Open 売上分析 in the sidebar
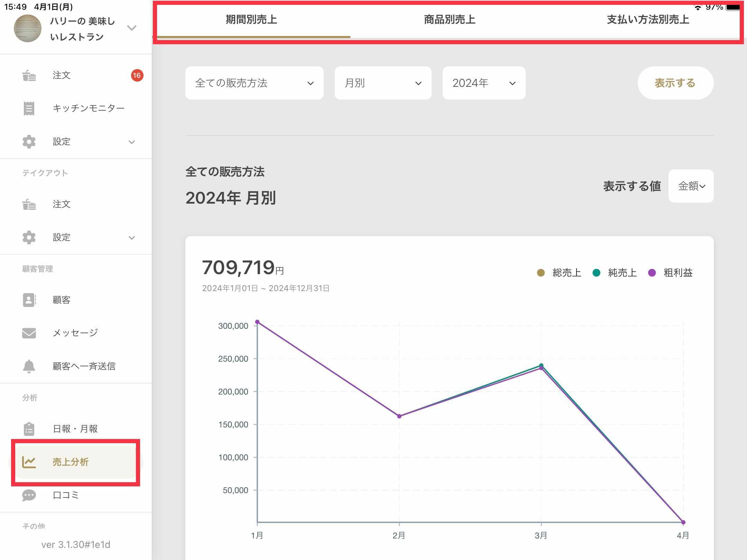 pyautogui.click(x=75, y=462)
